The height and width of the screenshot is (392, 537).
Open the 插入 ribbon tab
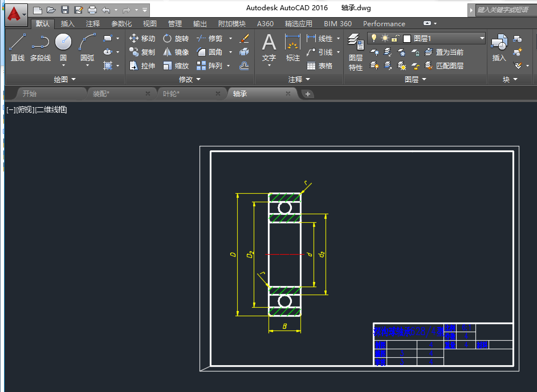point(67,23)
